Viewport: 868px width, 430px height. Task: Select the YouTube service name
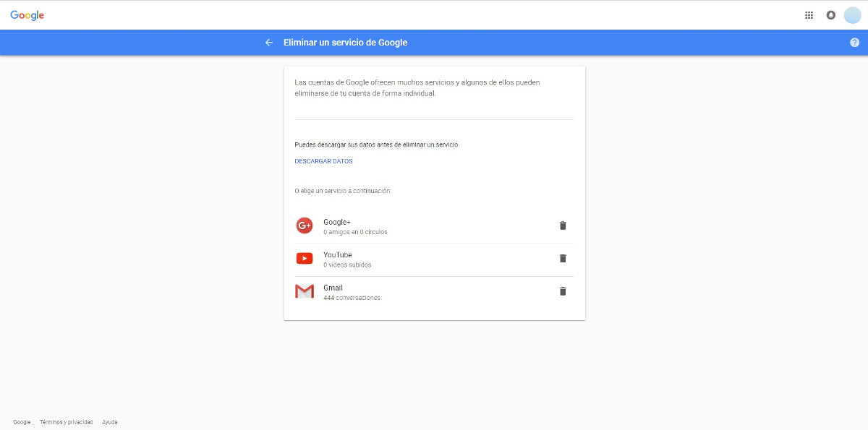[x=338, y=254]
